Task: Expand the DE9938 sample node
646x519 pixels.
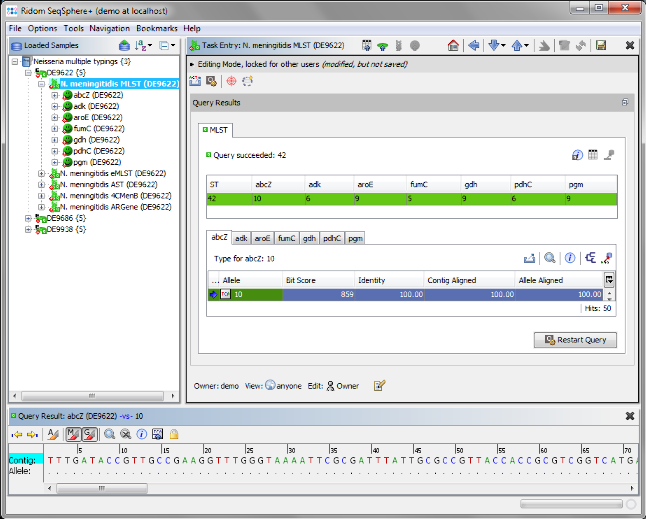Action: tap(28, 229)
